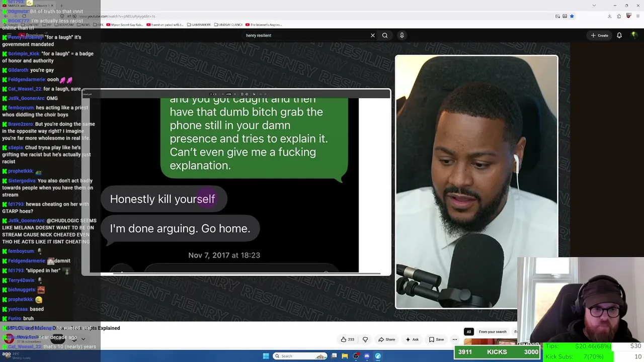Dislike the video with the thumbs-down button
The image size is (644, 362).
[x=365, y=339]
